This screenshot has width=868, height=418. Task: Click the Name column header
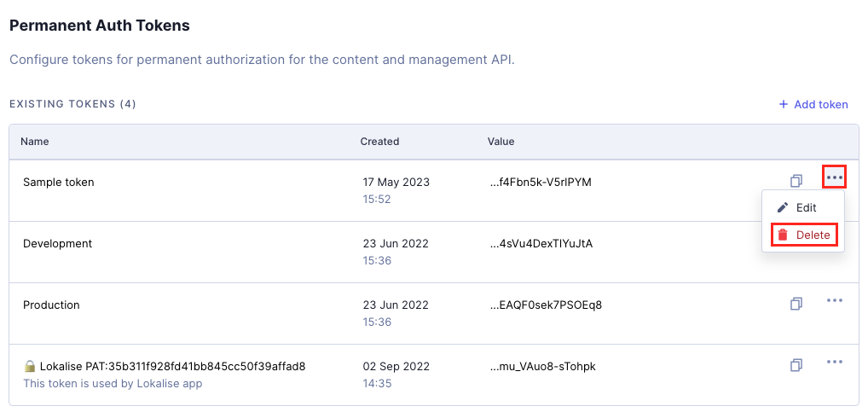point(34,142)
